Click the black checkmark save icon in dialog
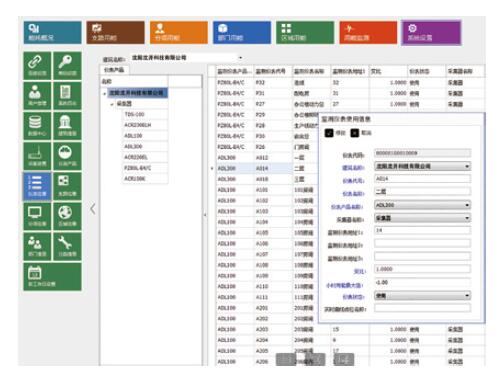This screenshot has height=391, width=497. (x=329, y=133)
